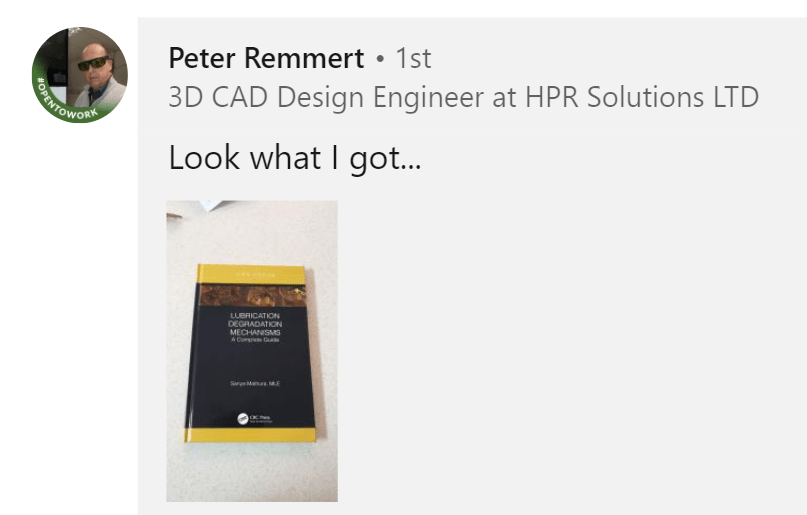Click the #OPENTOWORK banner on the avatar
The image size is (807, 515).
64,103
